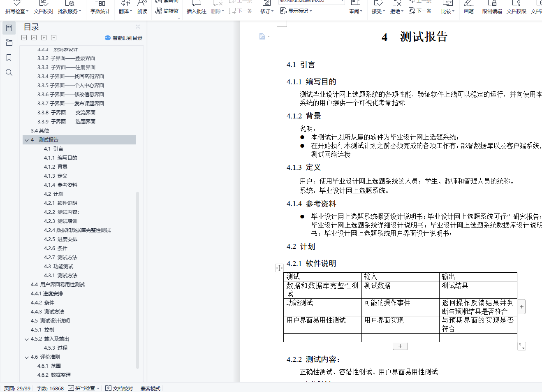Open the outline/TOC pane icon in sidebar
The image size is (542, 392).
(9, 28)
